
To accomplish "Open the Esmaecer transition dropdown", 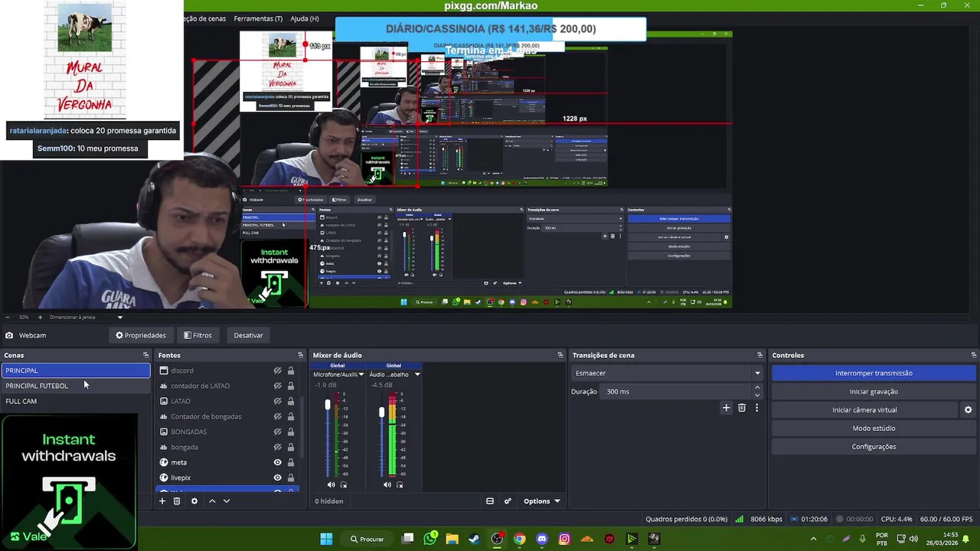I will click(x=667, y=373).
